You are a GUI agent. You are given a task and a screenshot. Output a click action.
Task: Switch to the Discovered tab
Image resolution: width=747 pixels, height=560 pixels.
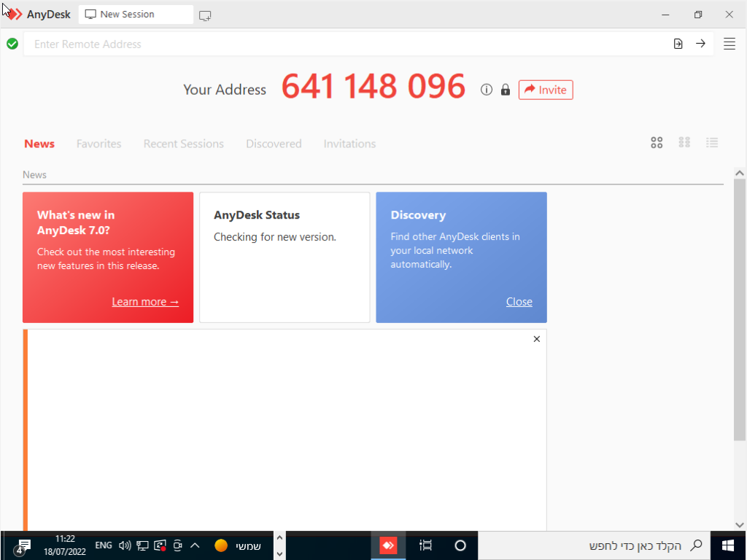[274, 144]
